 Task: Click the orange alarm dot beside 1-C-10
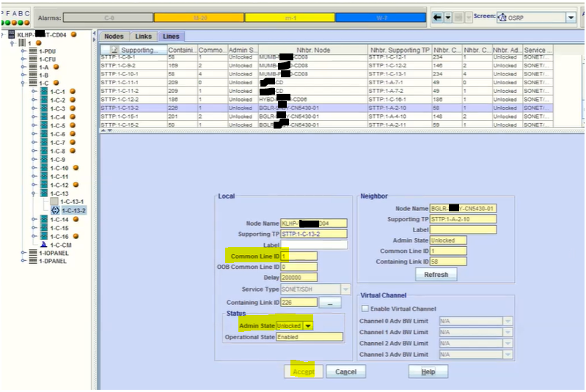coord(76,168)
